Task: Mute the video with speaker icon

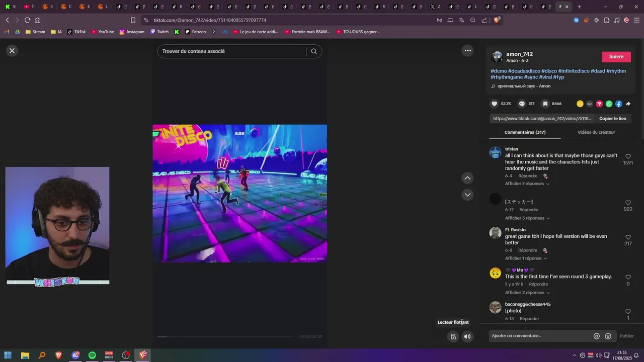Action: pos(467,336)
